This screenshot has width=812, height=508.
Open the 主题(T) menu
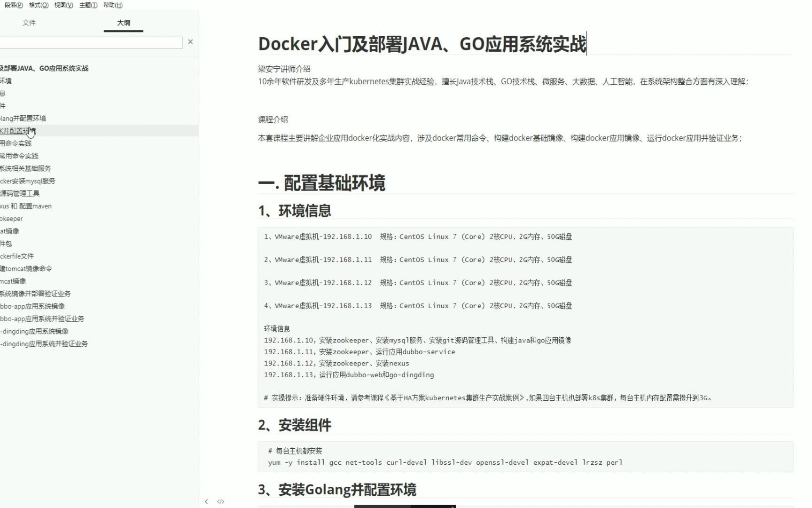coord(87,5)
